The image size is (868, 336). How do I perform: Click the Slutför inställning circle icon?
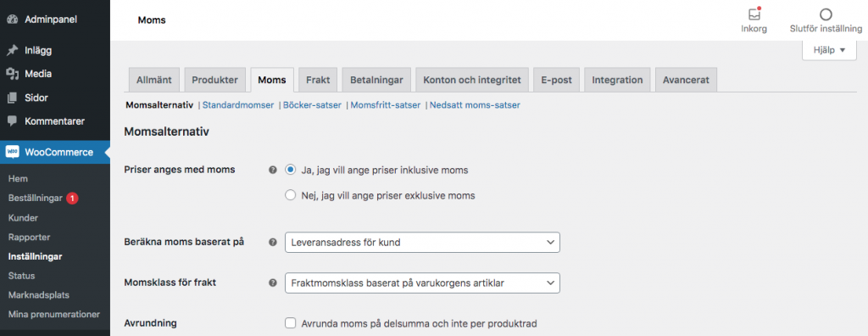pos(826,14)
